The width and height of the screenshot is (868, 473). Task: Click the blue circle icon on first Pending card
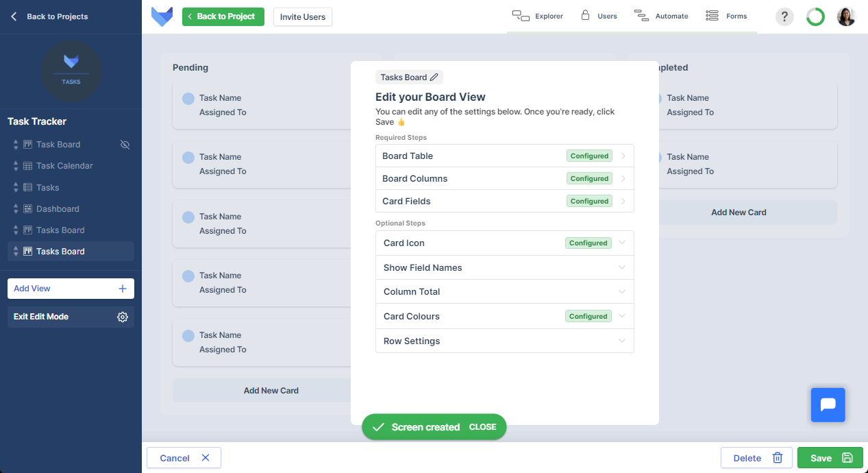click(x=188, y=99)
